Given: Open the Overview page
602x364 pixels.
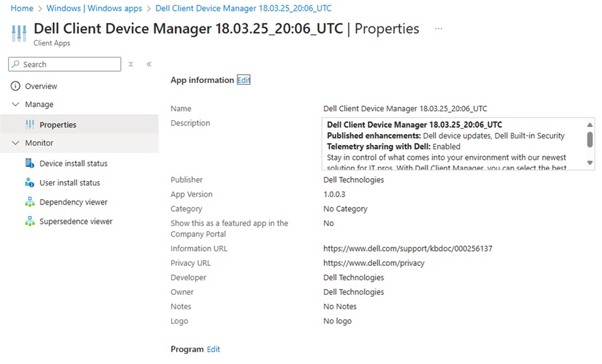Looking at the screenshot, I should [x=40, y=85].
